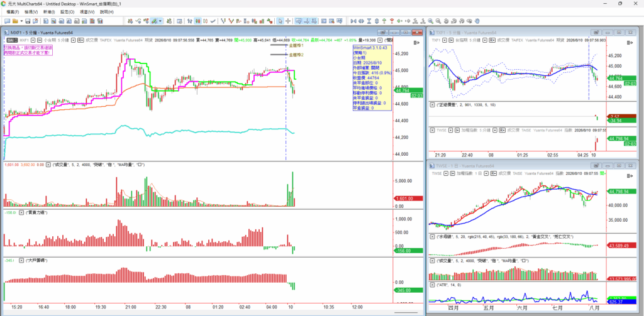Image resolution: width=644 pixels, height=316 pixels.
Task: Select the hand pan tool icon
Action: (477, 21)
